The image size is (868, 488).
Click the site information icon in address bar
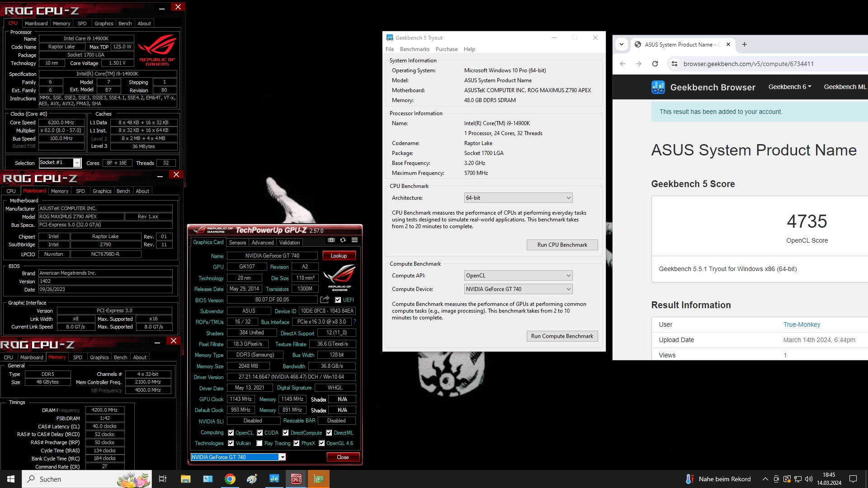tap(675, 64)
